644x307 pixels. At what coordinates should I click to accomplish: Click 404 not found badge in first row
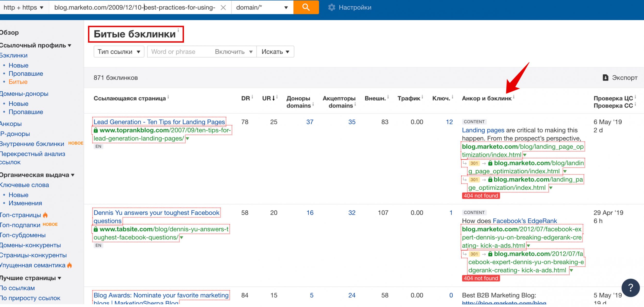point(481,196)
